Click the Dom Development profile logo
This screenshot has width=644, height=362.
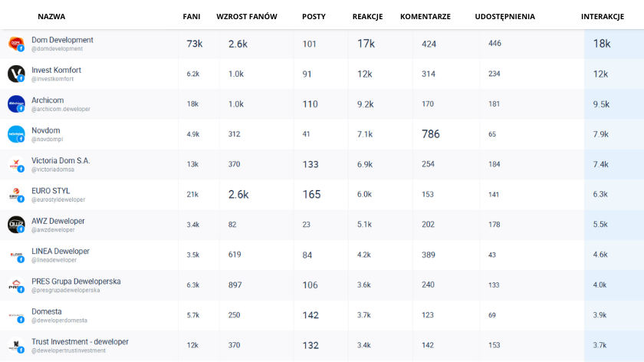click(16, 44)
